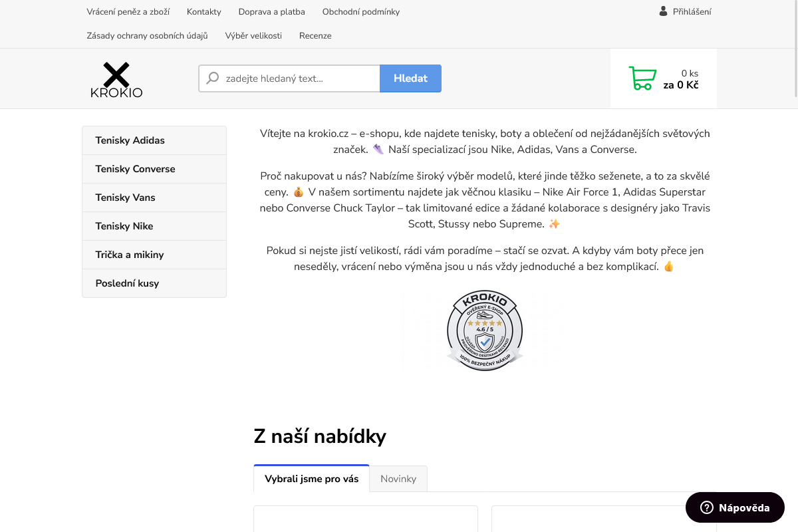Screen dimensions: 798x532
Task: Select the Vybrali jsme pro vás tab
Action: pyautogui.click(x=311, y=479)
